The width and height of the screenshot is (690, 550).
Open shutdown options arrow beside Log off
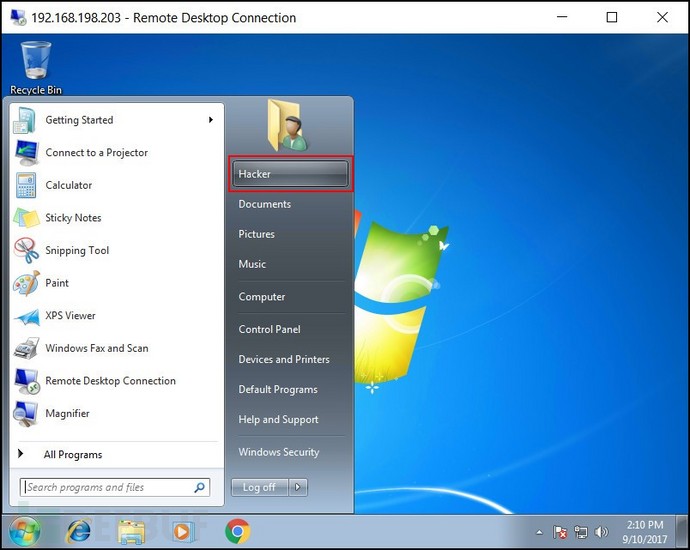point(299,487)
